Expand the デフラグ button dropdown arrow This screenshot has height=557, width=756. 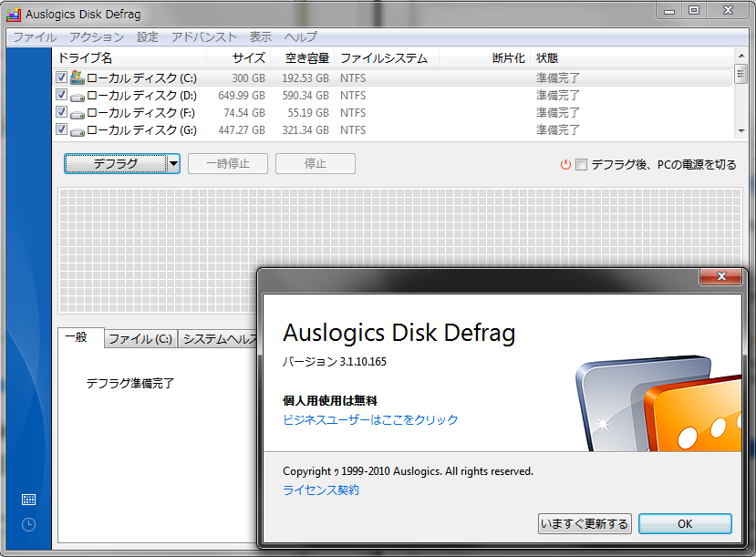coord(173,164)
